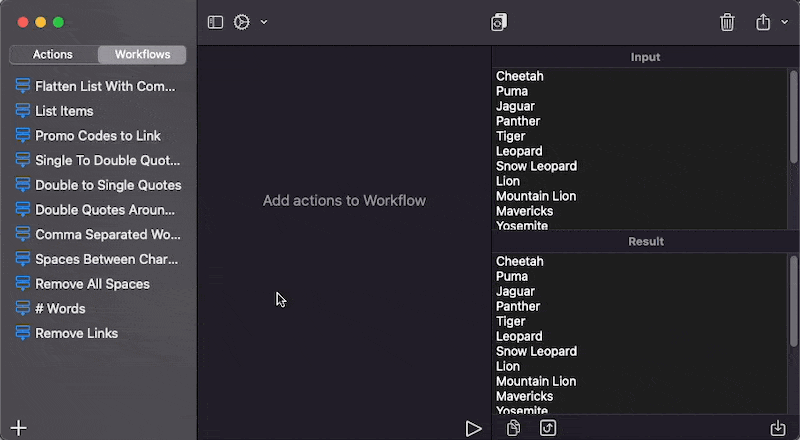Click Cheetah in the Input text
Viewport: 800px width, 440px height.
(519, 76)
